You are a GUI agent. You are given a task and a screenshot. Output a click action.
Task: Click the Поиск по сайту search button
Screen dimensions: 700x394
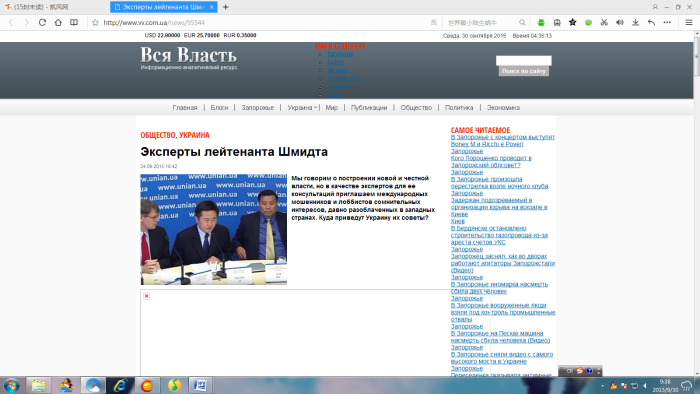tap(524, 71)
